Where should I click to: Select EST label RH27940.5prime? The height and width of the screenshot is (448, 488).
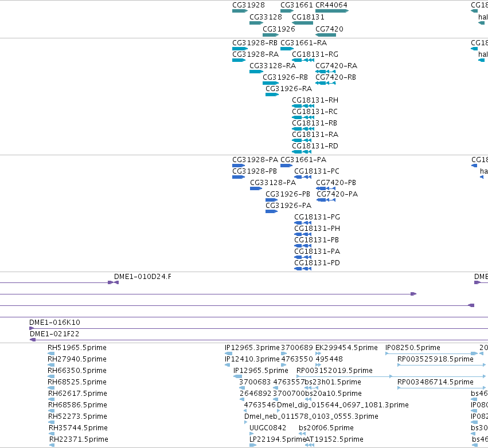pyautogui.click(x=77, y=359)
